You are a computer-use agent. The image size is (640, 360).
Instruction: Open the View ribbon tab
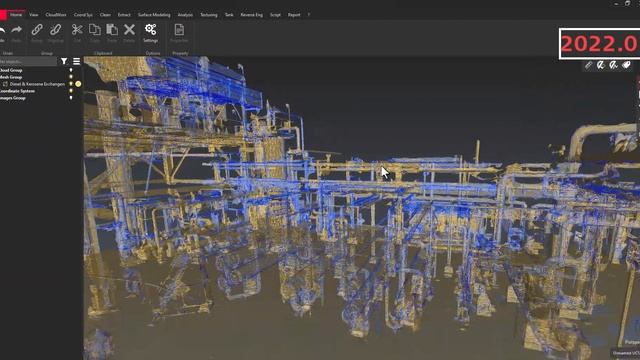point(33,15)
